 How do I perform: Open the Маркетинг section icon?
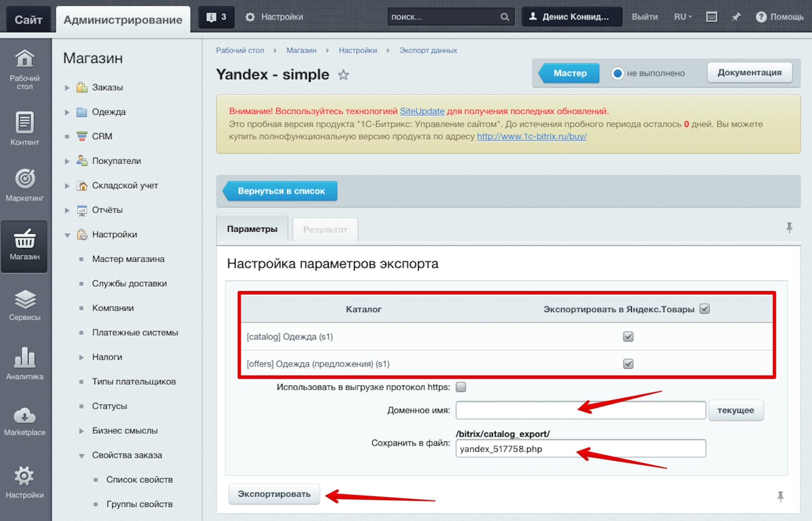point(25,185)
